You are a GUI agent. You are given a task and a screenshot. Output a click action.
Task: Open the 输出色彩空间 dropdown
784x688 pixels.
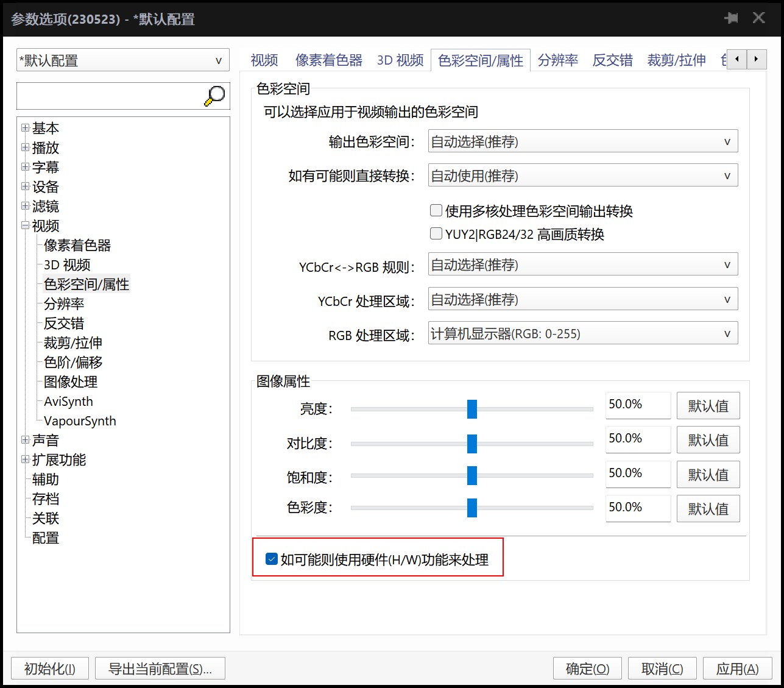click(582, 141)
